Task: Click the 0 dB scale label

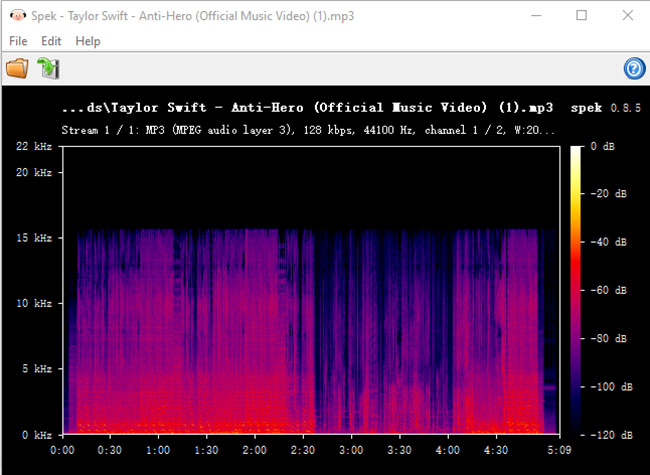Action: click(602, 146)
